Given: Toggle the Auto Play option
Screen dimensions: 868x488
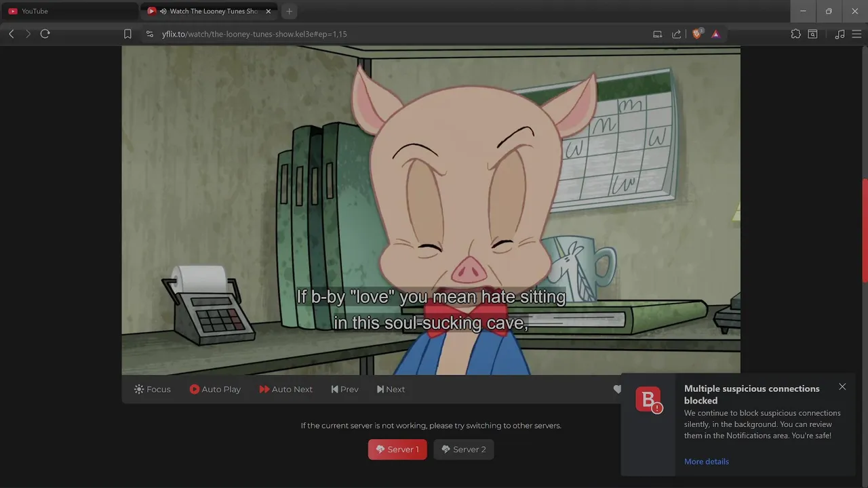Looking at the screenshot, I should (215, 389).
